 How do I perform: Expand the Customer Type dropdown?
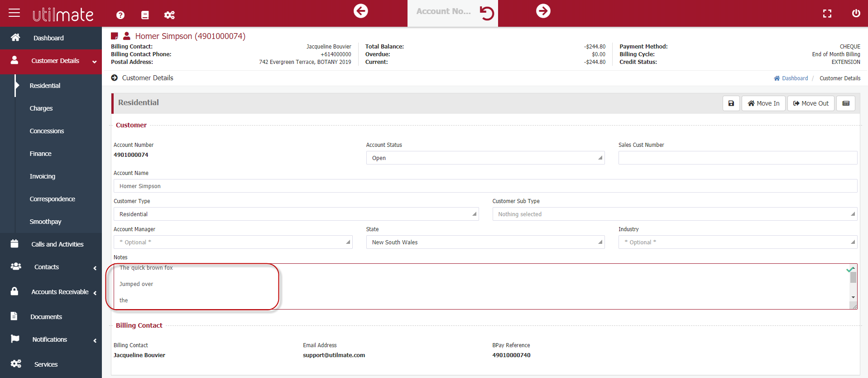(x=296, y=214)
